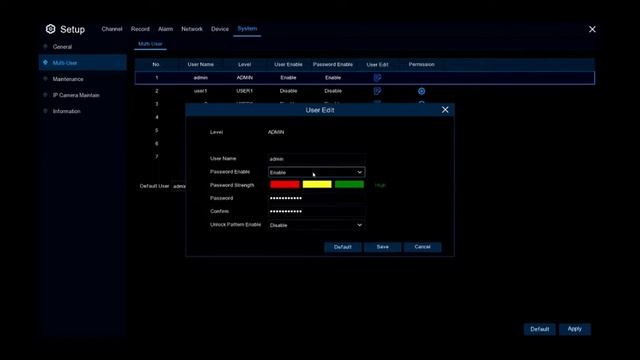Close the Setup window
Screen dimensions: 640x360
[x=592, y=29]
